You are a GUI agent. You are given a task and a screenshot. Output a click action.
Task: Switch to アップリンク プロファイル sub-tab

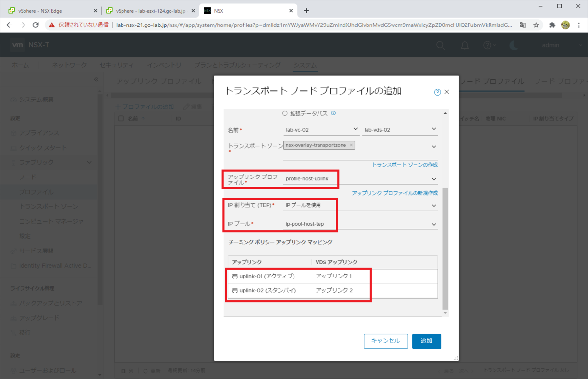tap(158, 81)
